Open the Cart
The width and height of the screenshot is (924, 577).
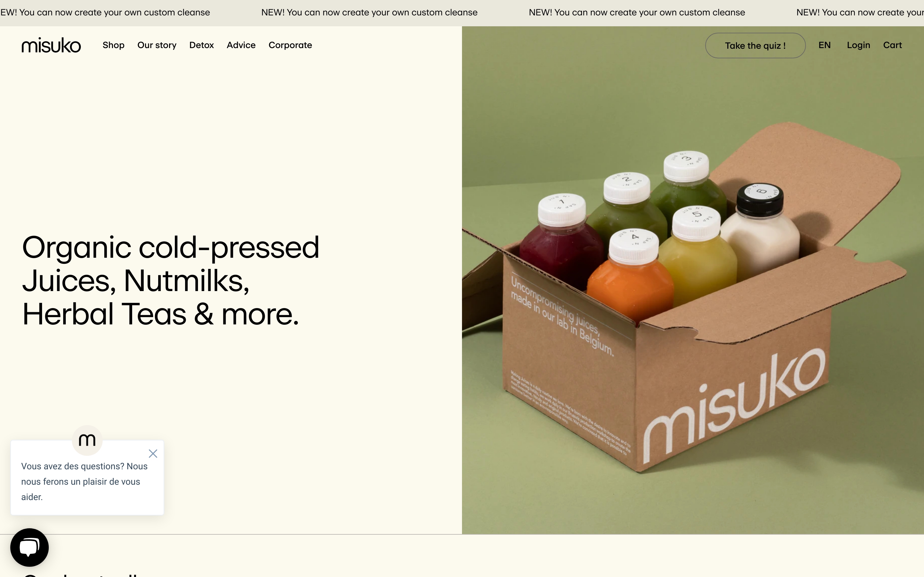892,45
